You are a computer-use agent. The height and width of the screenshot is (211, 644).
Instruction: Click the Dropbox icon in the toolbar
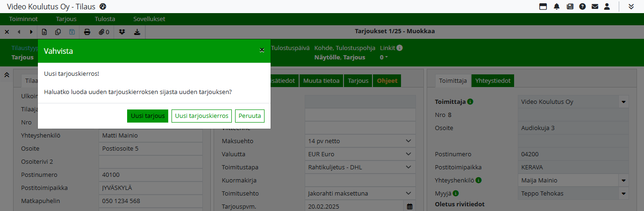(122, 32)
